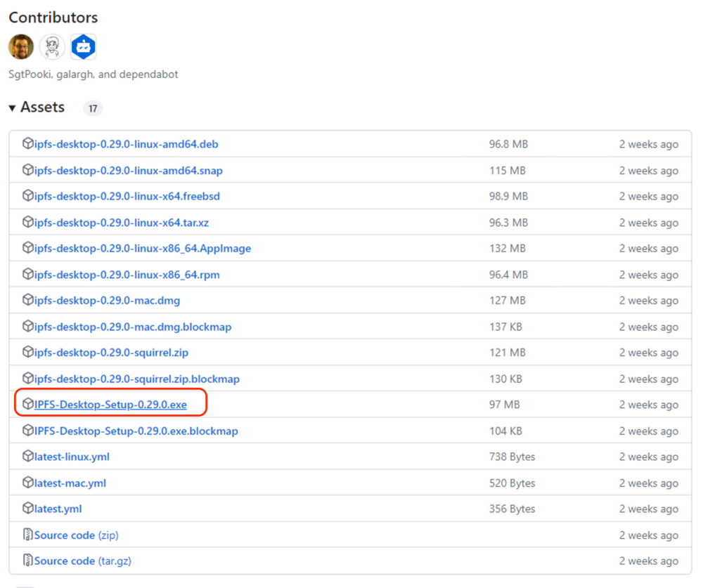Open the latest-mac.yml file
Viewport: 703px width, 588px height.
coord(70,483)
